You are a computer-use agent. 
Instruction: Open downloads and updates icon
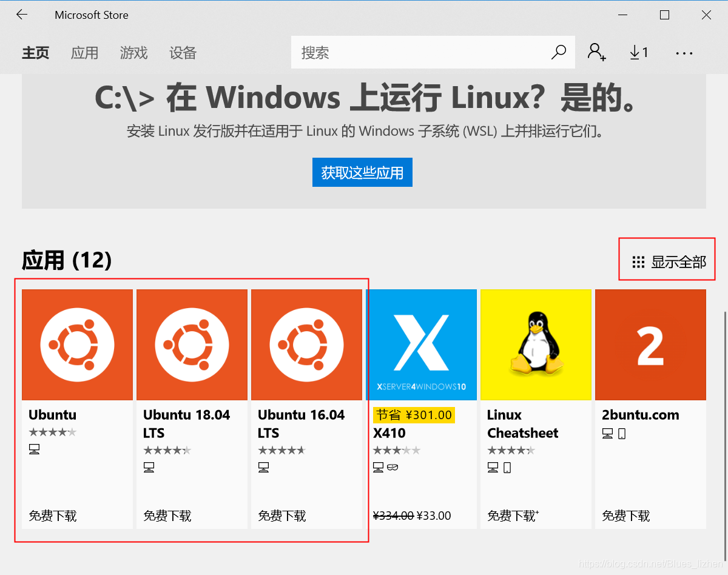[639, 53]
